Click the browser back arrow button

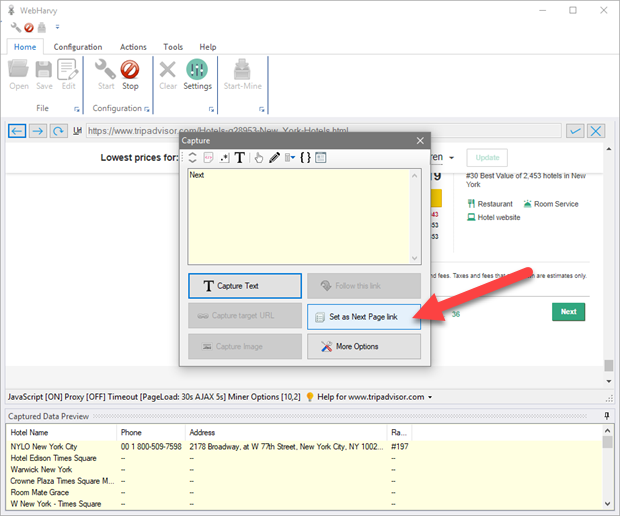point(16,131)
